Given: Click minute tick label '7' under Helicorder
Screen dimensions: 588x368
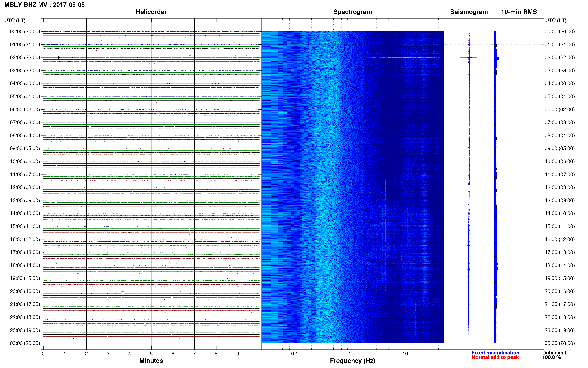Looking at the screenshot, I should click(x=195, y=354).
